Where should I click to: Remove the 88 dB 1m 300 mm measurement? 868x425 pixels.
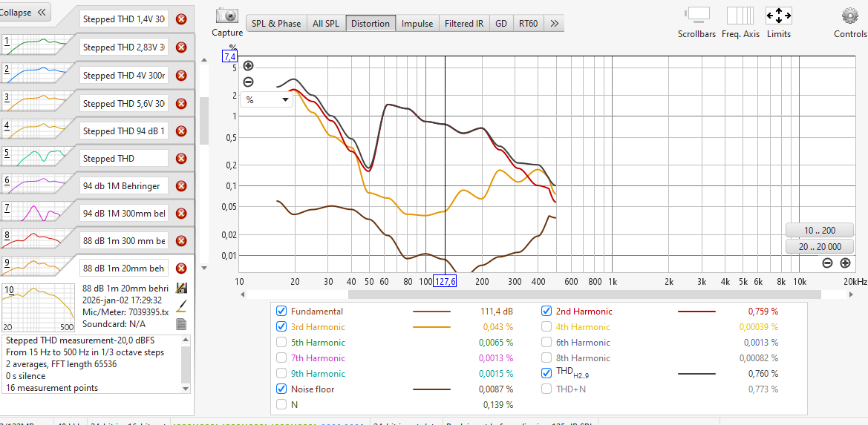180,240
